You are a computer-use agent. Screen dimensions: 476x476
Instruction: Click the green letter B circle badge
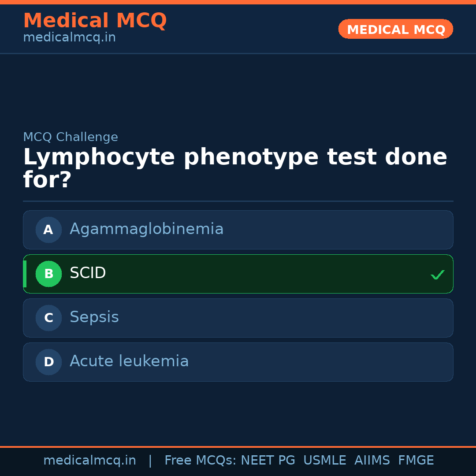48,274
